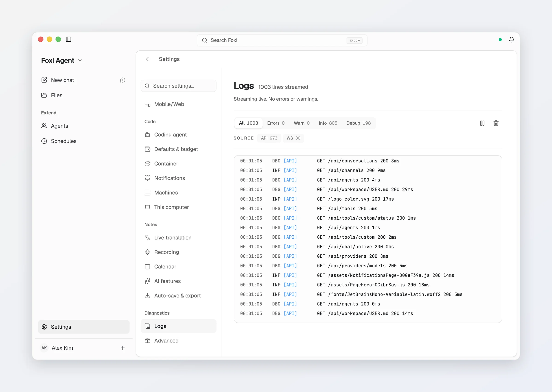
Task: Open Advanced diagnostics settings
Action: point(178,341)
